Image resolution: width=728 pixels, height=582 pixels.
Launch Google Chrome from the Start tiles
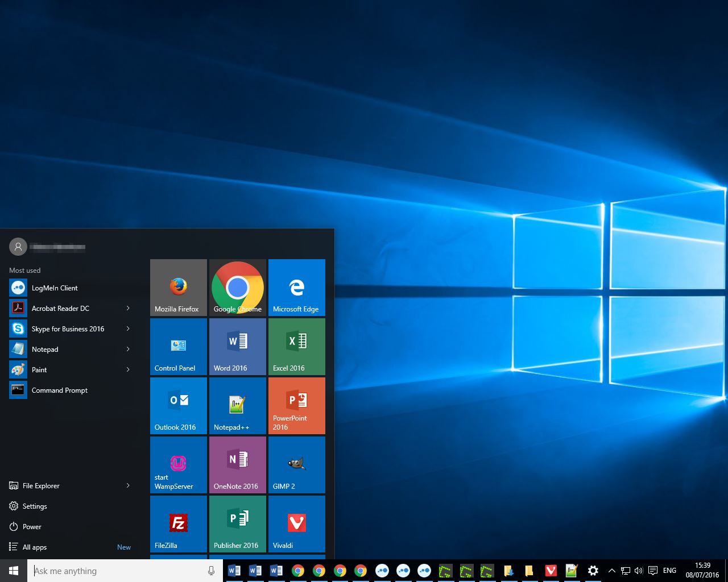(x=238, y=288)
